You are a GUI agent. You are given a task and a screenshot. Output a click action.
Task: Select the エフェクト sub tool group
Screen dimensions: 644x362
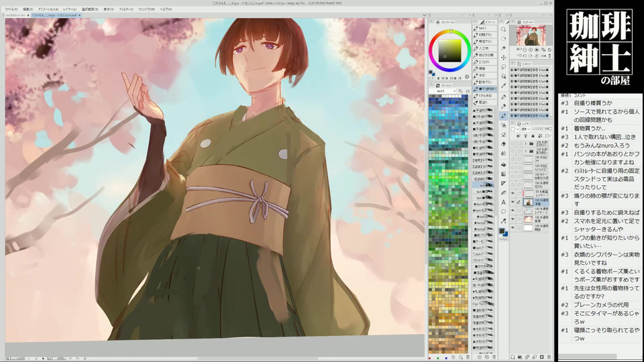click(x=484, y=62)
